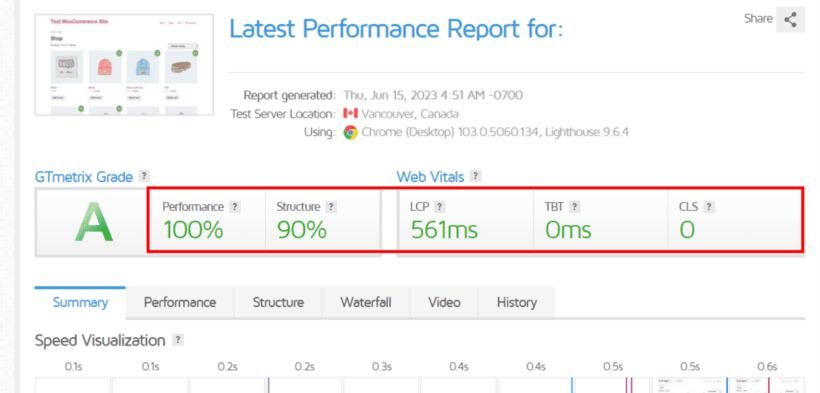Click Vancouver, Canada server location text
This screenshot has height=393, width=820.
(410, 114)
